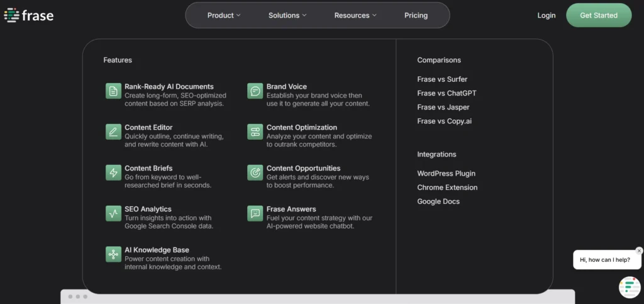Image resolution: width=644 pixels, height=304 pixels.
Task: Open the WordPress Plugin integration
Action: click(x=447, y=173)
